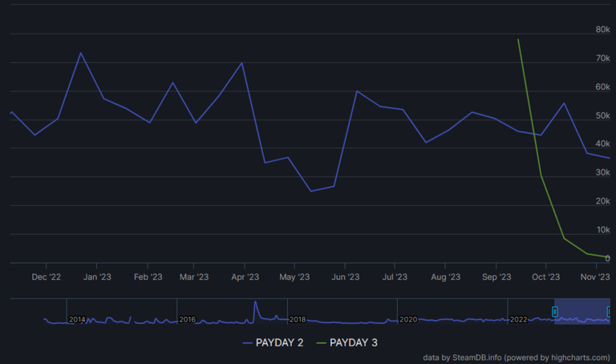Click the Jan '23 x-axis label

[x=97, y=277]
